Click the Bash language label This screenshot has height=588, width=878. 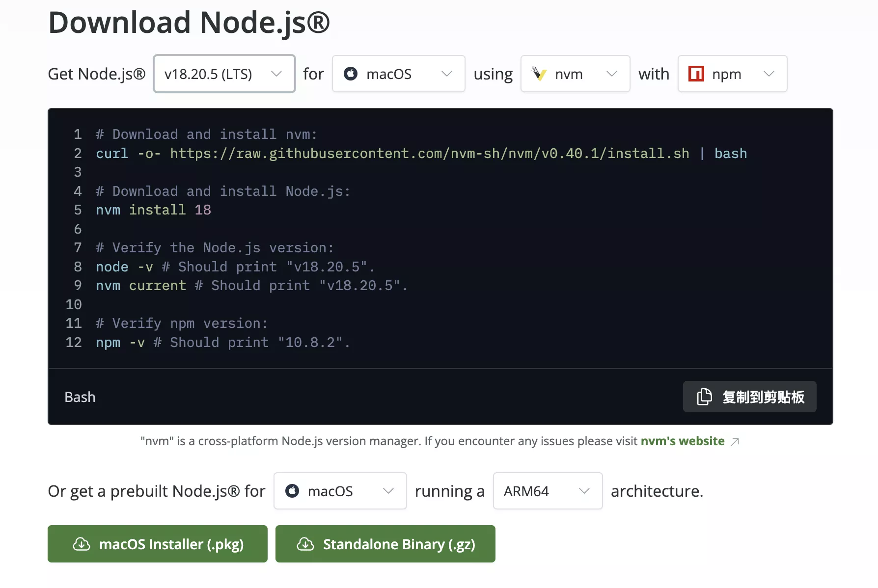coord(80,397)
